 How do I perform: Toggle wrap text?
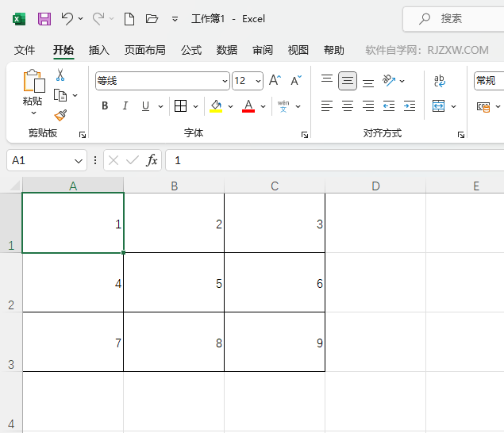coord(440,81)
